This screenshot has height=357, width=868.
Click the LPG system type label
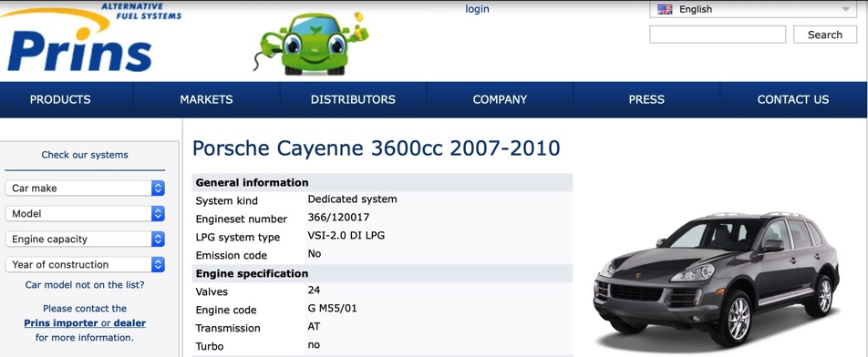click(237, 237)
